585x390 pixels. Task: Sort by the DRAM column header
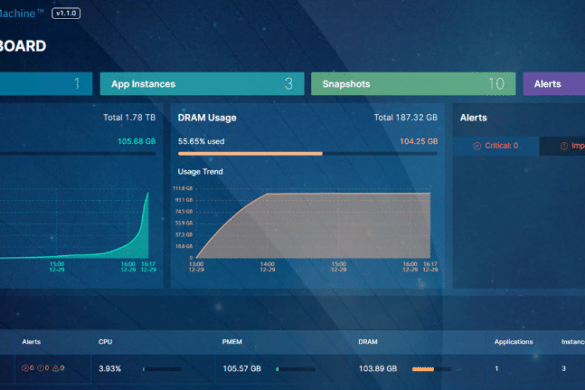pyautogui.click(x=368, y=341)
